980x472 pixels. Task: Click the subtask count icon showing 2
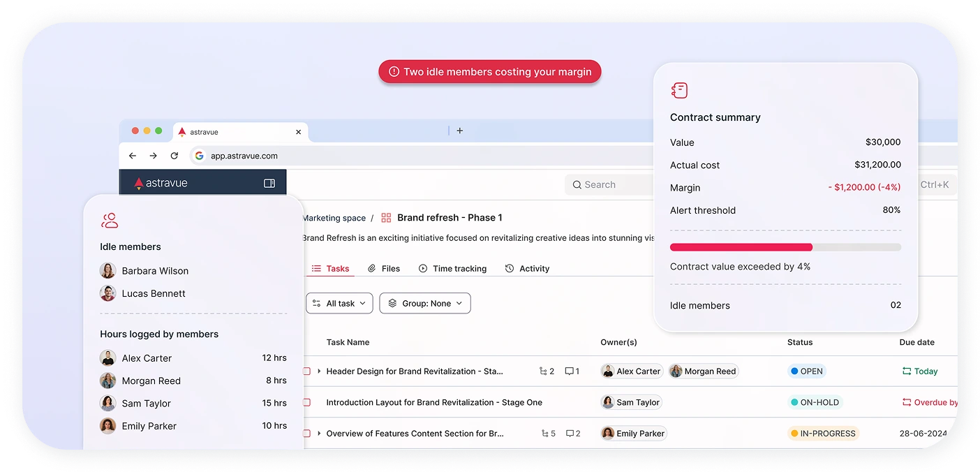click(x=547, y=371)
